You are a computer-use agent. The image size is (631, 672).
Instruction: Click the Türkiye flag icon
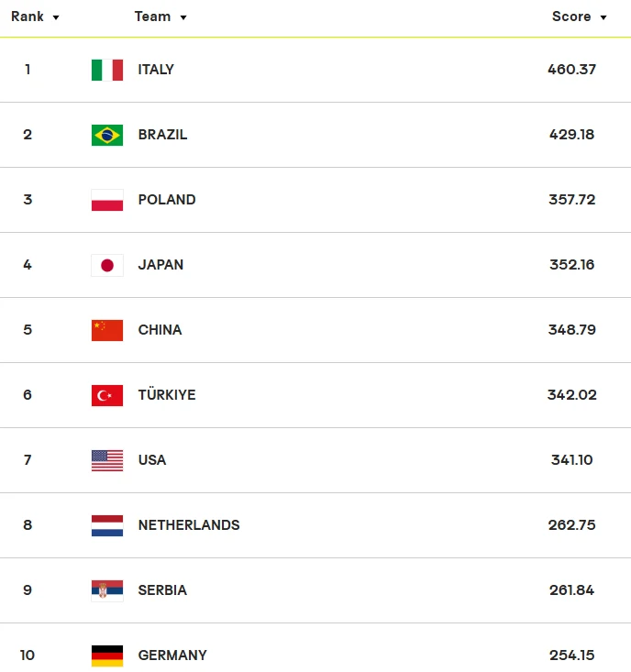[107, 395]
